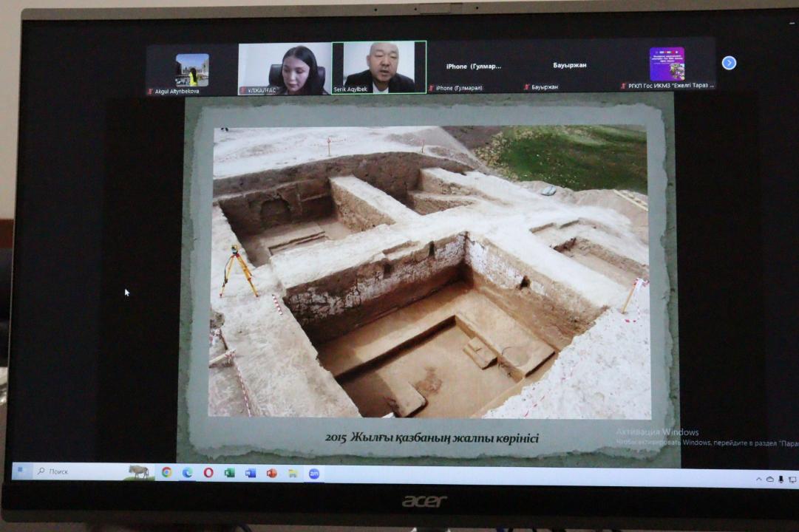Screen dimensions: 799x532
Task: Click the muted mic icon beside iPhone (Гулмарал)
Action: 431,88
